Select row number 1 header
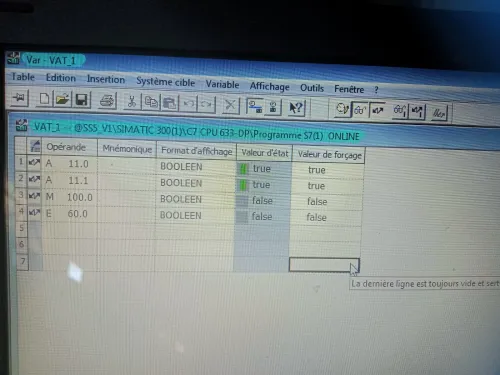The height and width of the screenshot is (375, 500). pyautogui.click(x=21, y=162)
